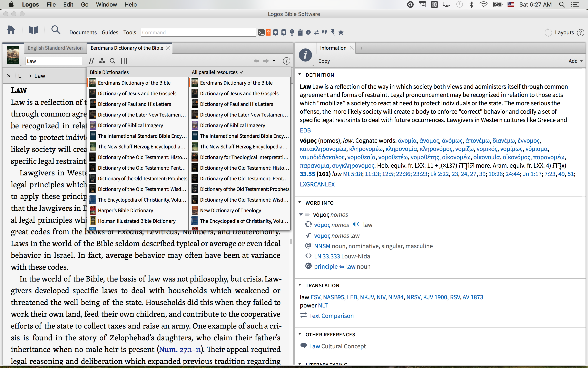
Task: Collapse the OTHER REFERENCES section
Action: click(x=300, y=334)
